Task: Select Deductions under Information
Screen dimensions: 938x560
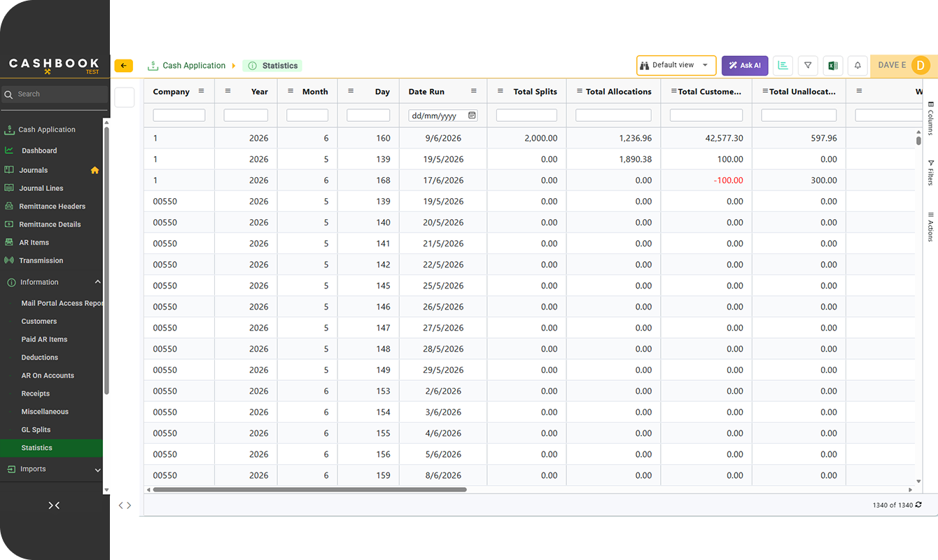Action: pyautogui.click(x=40, y=358)
